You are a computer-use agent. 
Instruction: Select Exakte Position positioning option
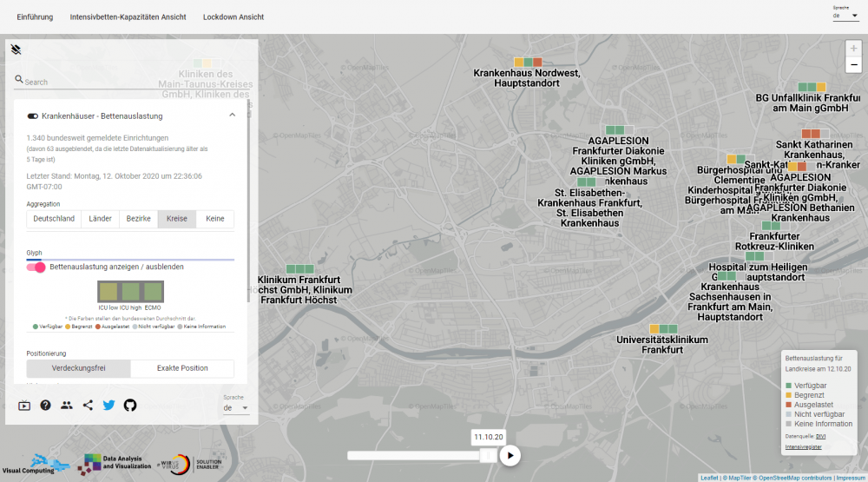click(181, 368)
